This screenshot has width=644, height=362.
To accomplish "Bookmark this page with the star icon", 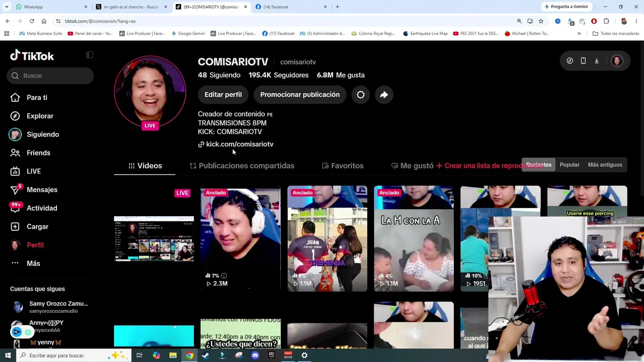I will point(541,21).
